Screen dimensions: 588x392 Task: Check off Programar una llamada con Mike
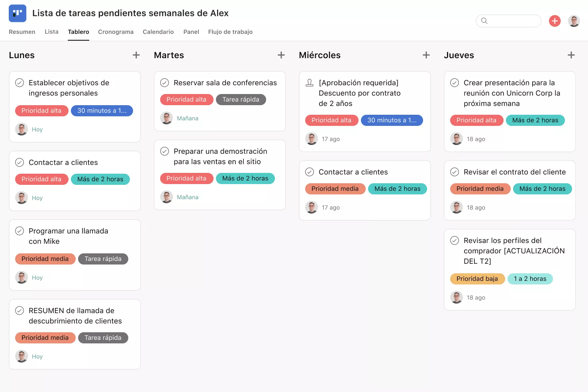coord(20,231)
